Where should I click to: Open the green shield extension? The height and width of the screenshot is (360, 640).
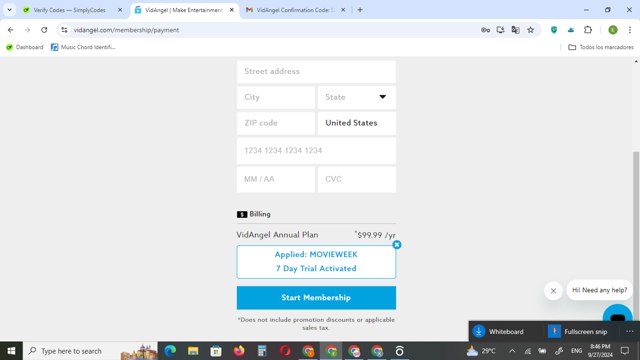pyautogui.click(x=554, y=30)
